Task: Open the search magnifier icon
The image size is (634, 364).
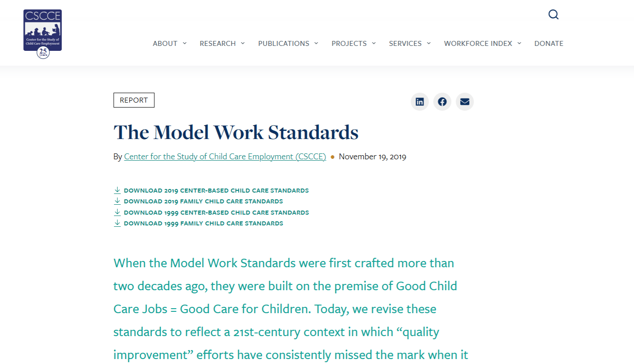Action: [553, 14]
